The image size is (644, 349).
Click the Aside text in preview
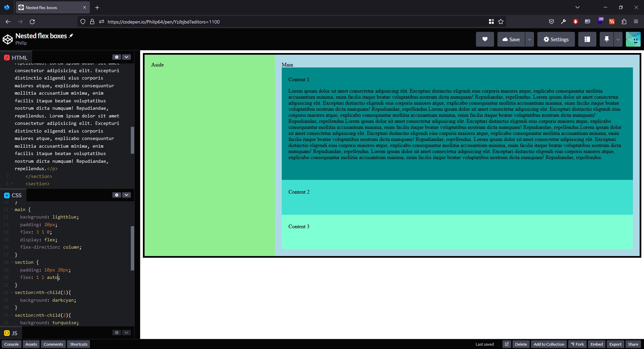pyautogui.click(x=157, y=65)
